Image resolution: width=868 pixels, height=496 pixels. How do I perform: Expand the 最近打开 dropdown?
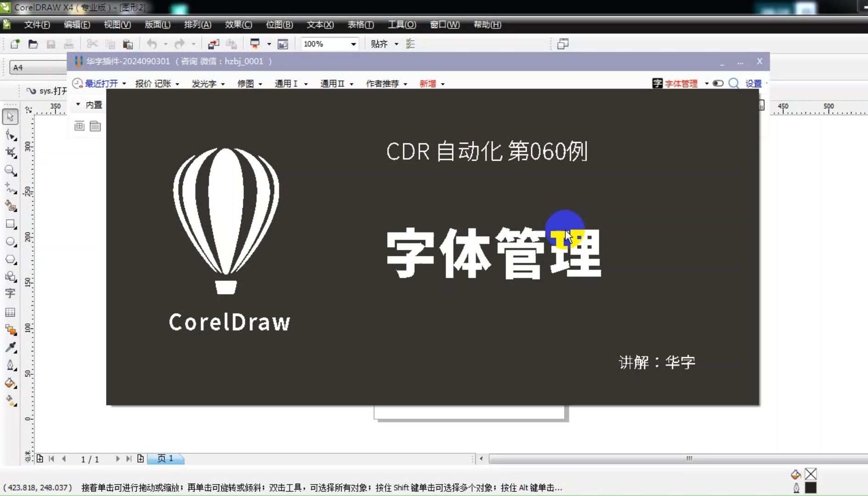pyautogui.click(x=124, y=84)
